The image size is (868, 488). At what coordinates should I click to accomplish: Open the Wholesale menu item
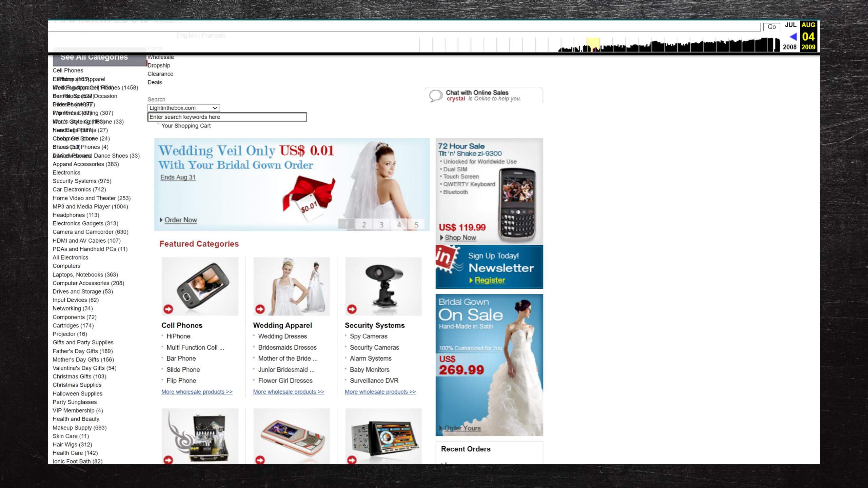tap(161, 57)
